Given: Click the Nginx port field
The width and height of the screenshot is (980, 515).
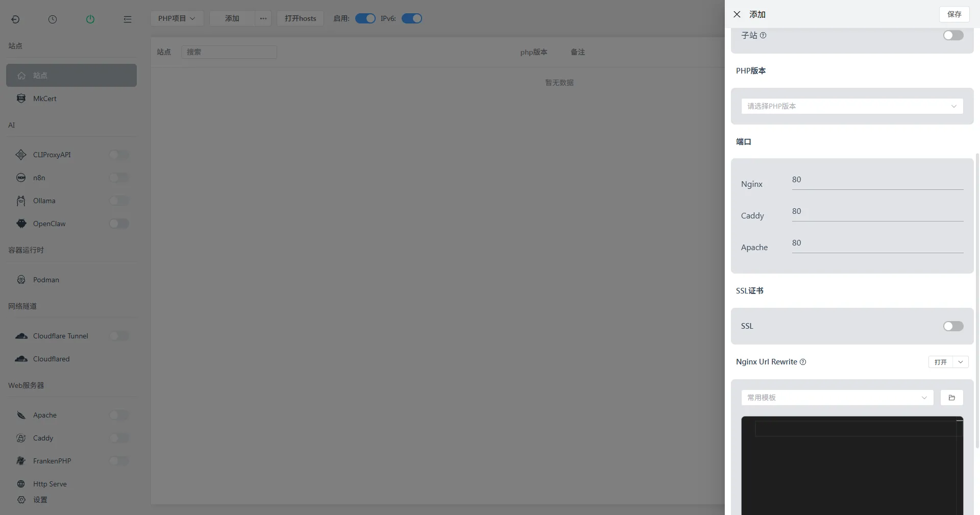Looking at the screenshot, I should (x=877, y=180).
